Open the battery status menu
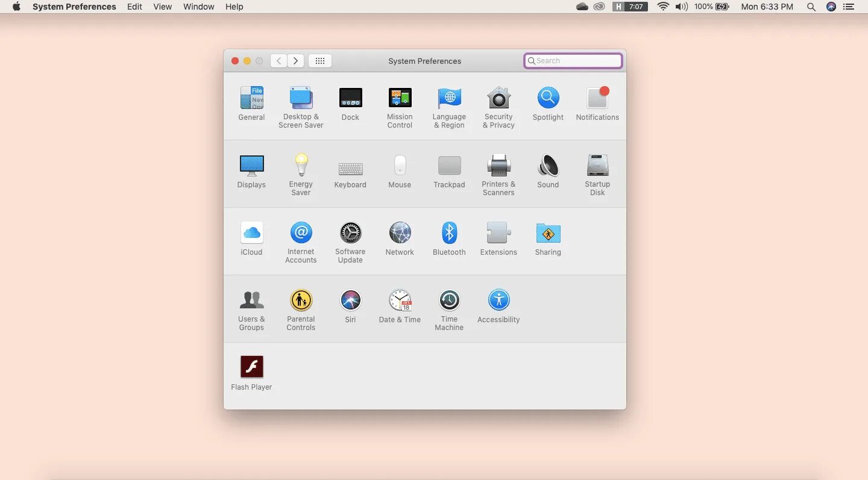The image size is (868, 480). [712, 7]
